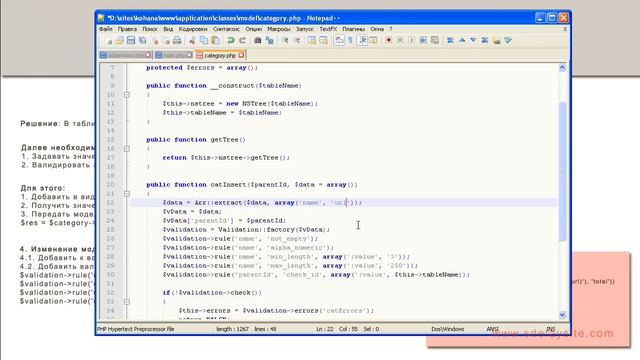640x360 pixels.
Task: Click the vertical scrollbar thumb in editor
Action: click(562, 171)
